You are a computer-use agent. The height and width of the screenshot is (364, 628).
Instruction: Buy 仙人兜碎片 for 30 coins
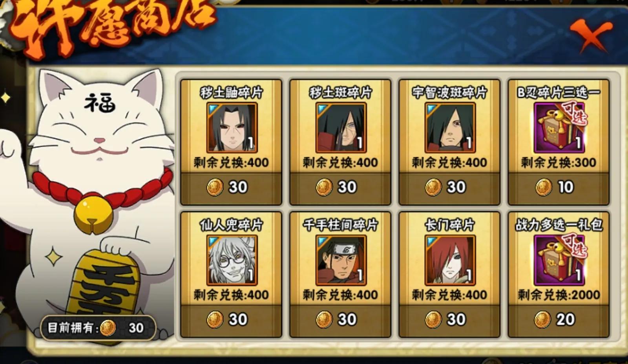(231, 320)
